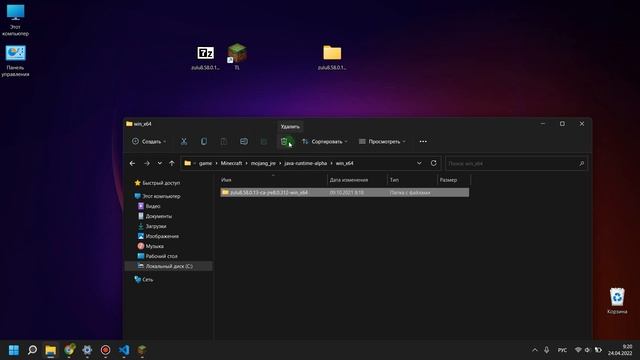Click the Share icon in Explorer toolbar
Viewport: 640px width, 360px height.
264,142
